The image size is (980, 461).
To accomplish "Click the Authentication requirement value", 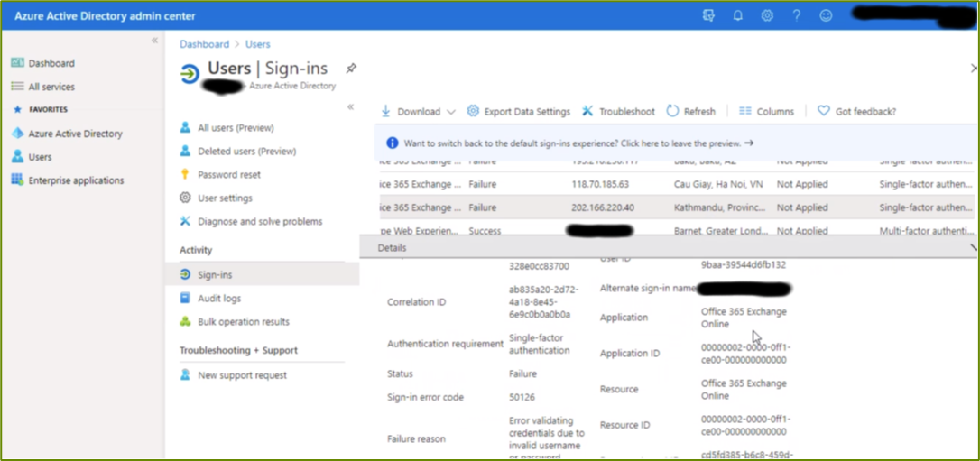I will pos(540,345).
